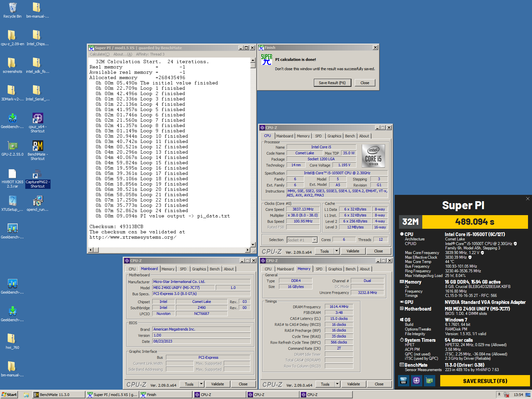Open the cpu-z_2.09-en folder icon

(x=12, y=38)
